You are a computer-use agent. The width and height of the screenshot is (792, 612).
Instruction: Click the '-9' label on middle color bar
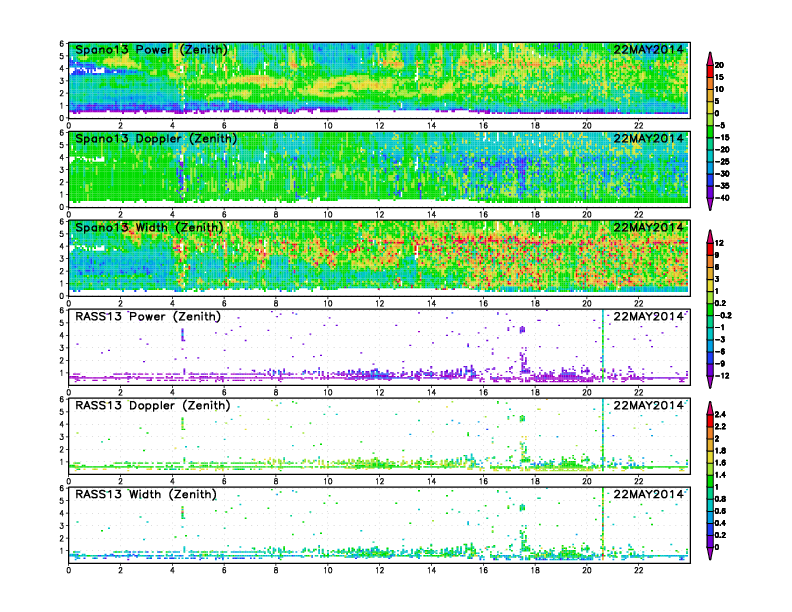[720, 364]
